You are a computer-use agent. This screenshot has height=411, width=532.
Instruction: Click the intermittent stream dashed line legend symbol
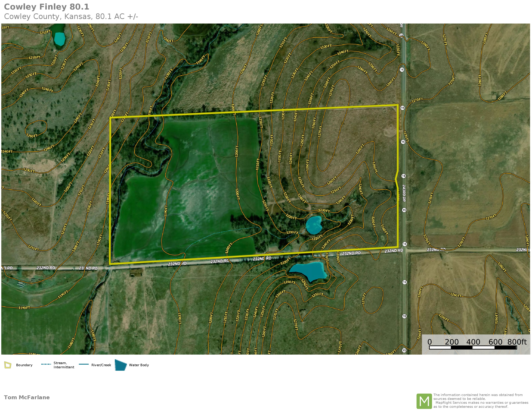(x=46, y=364)
